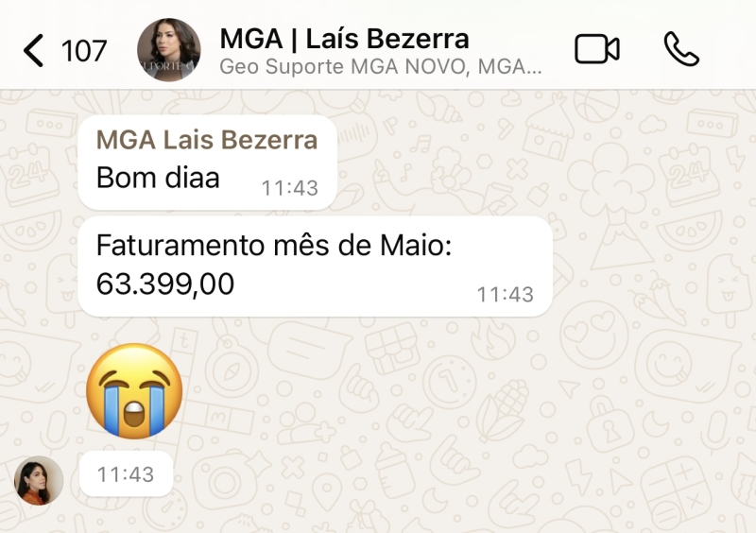Select the sender name MGA Lais Bezerra
Viewport: 756px width, 533px height.
pos(207,141)
